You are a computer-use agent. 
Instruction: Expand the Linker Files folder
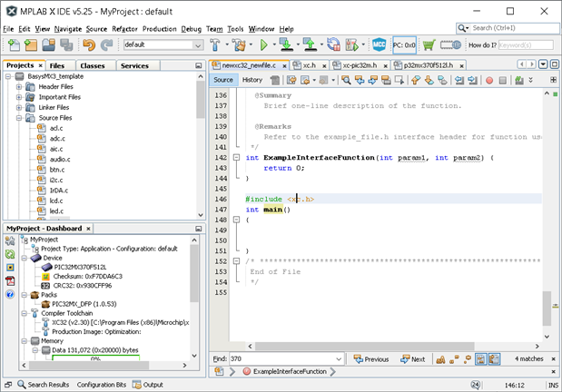(19, 107)
